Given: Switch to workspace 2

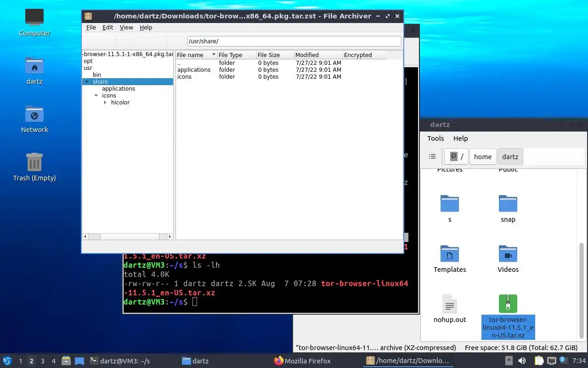Looking at the screenshot, I should pos(31,361).
